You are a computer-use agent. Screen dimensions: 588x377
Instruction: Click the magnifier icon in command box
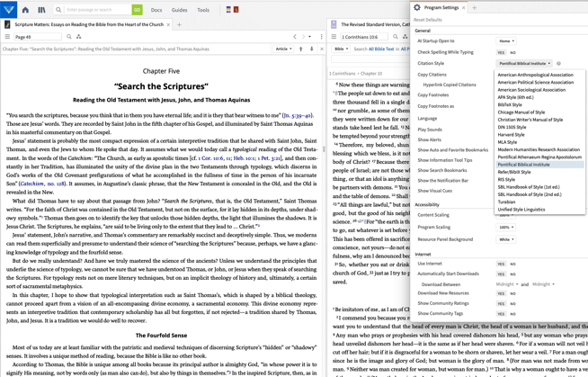click(58, 10)
